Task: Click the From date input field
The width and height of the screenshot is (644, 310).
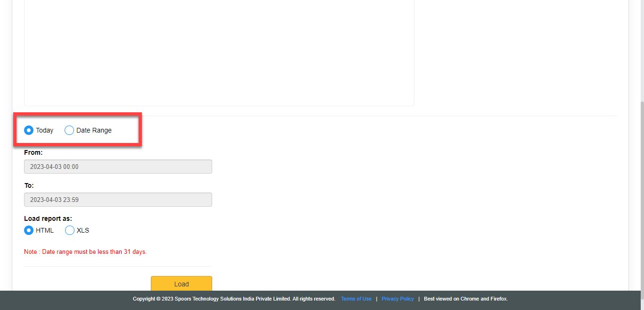Action: [118, 167]
